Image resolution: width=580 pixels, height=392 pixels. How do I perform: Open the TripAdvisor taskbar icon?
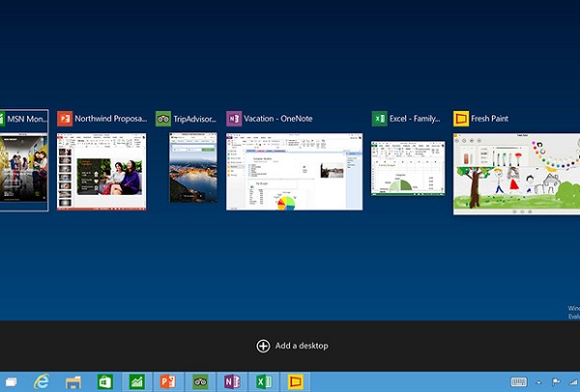(x=200, y=380)
